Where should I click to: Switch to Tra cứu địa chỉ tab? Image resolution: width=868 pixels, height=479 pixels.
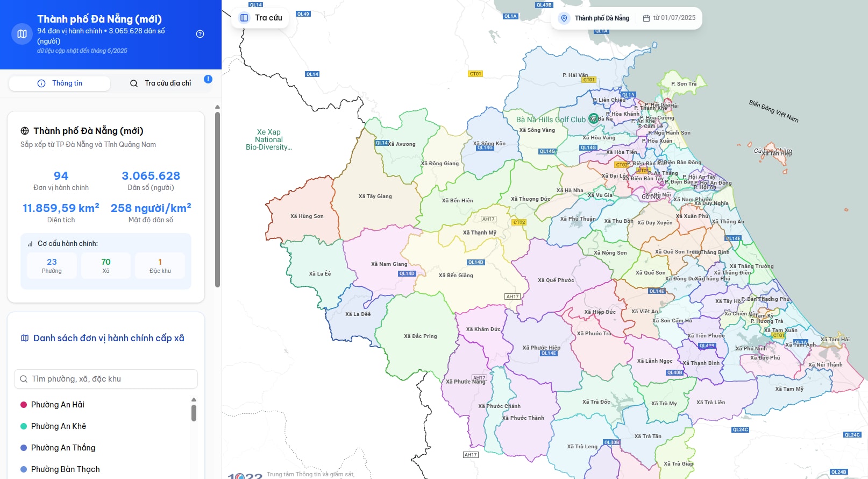tap(161, 83)
